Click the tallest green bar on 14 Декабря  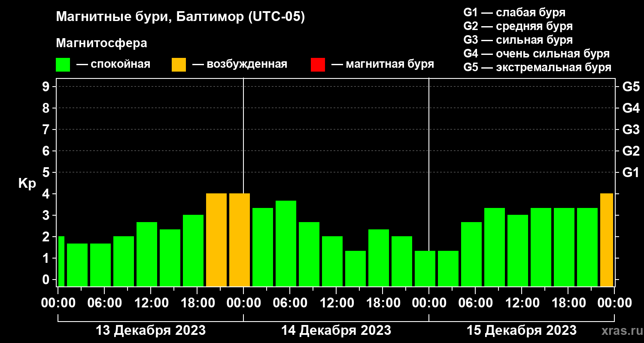[286, 244]
